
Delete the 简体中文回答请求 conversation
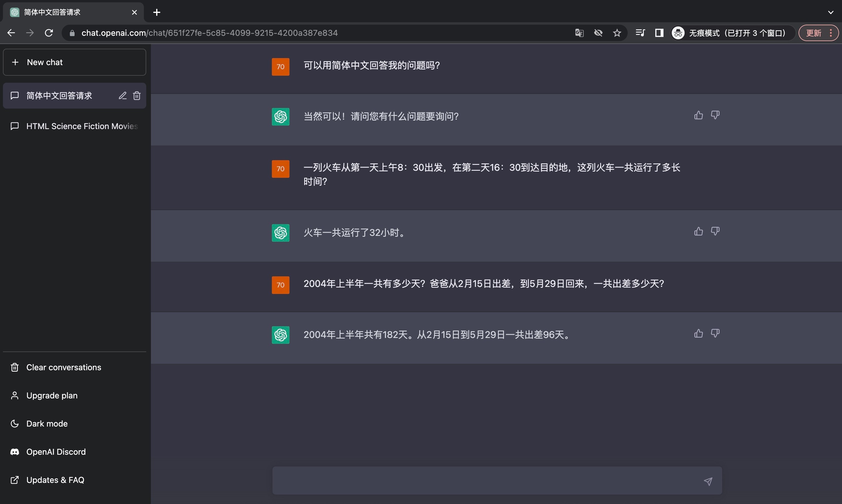coord(137,95)
